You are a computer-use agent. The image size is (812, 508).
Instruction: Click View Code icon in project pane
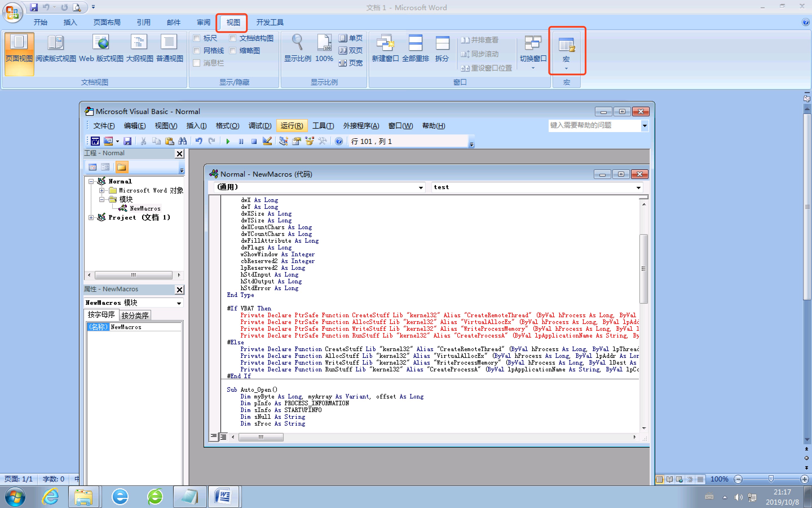coord(92,167)
